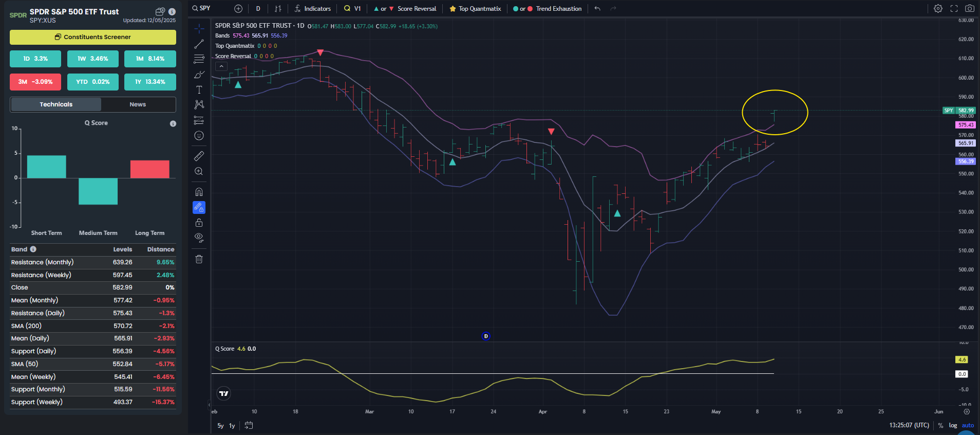Toggle auto scale mode
The width and height of the screenshot is (980, 435).
tap(968, 426)
